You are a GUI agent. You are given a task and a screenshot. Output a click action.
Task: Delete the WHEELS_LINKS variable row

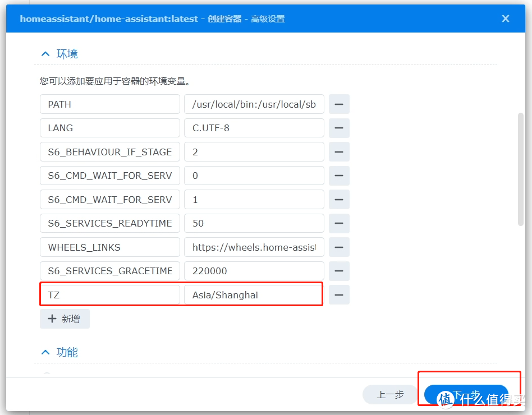point(339,247)
